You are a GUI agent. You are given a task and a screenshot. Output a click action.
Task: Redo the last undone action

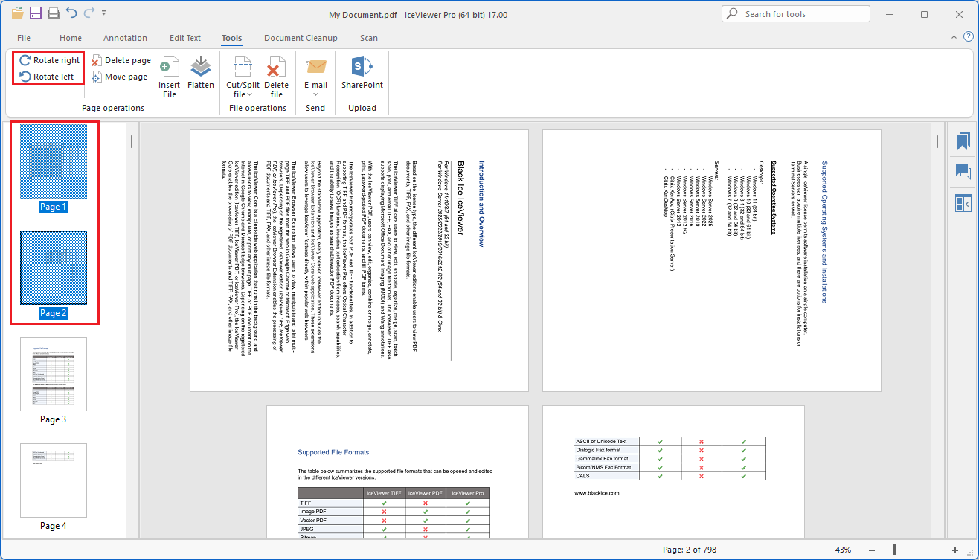pos(89,13)
